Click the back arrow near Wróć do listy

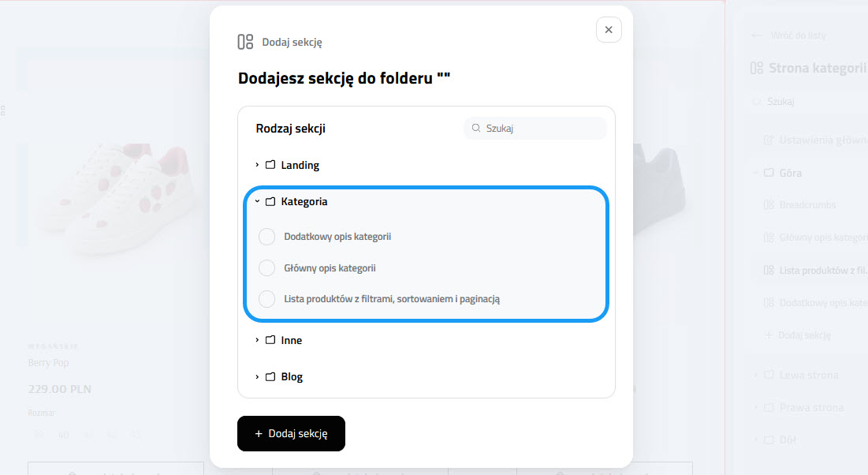757,36
